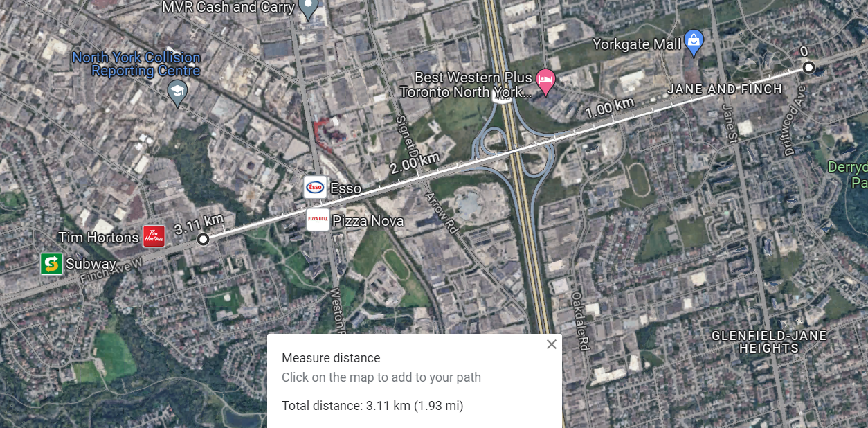Viewport: 868px width, 428px height.
Task: Click the Esso gas station icon
Action: coord(316,187)
